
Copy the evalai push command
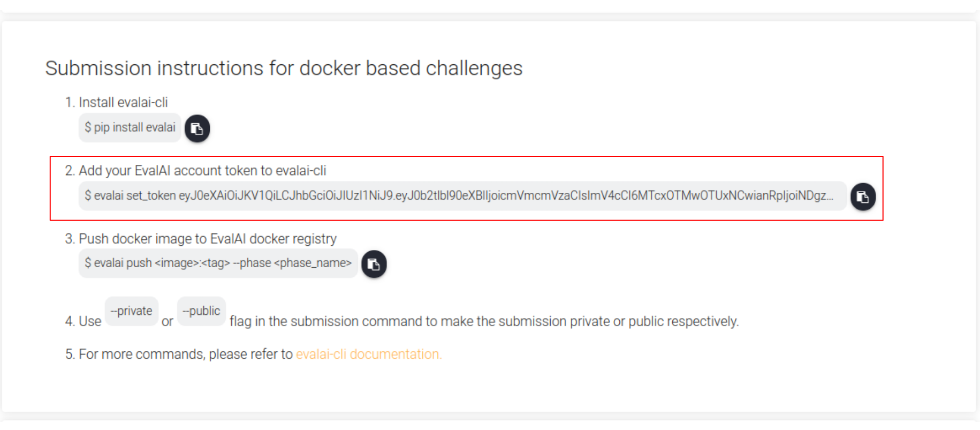374,264
